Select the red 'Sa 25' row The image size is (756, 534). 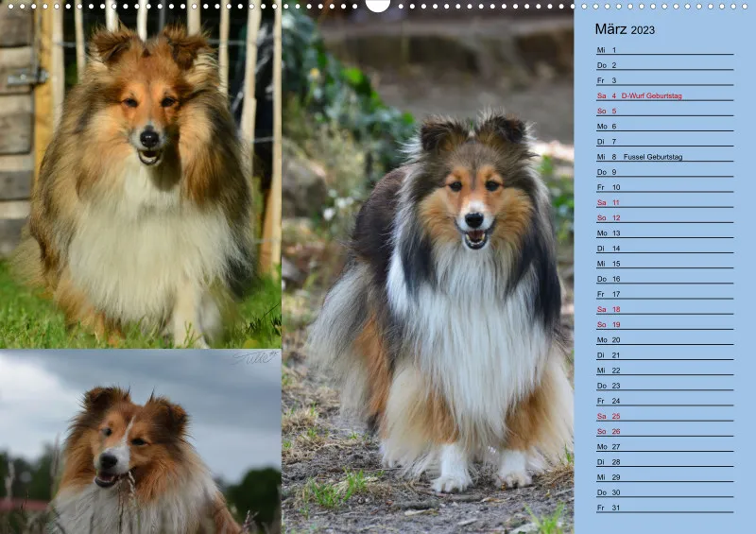tap(664, 416)
